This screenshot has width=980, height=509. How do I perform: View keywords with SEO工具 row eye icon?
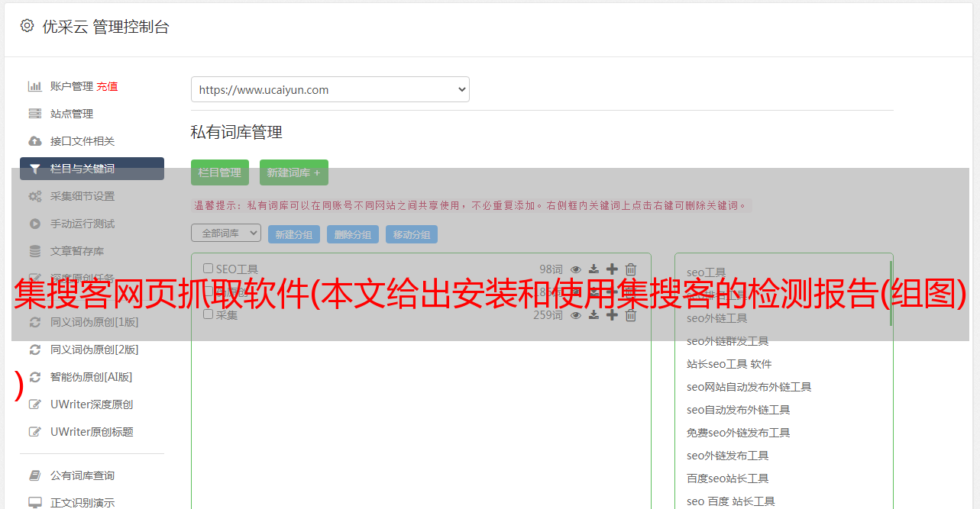576,269
